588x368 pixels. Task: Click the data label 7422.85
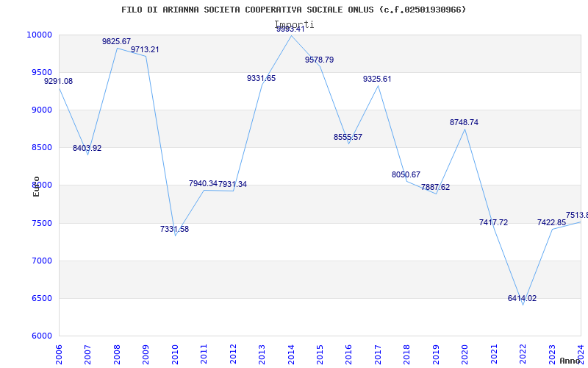tap(552, 222)
